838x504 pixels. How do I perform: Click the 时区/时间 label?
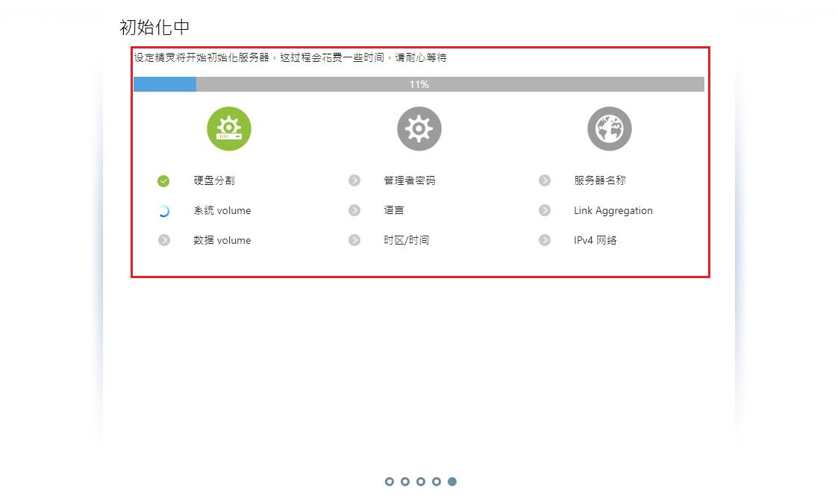click(406, 240)
